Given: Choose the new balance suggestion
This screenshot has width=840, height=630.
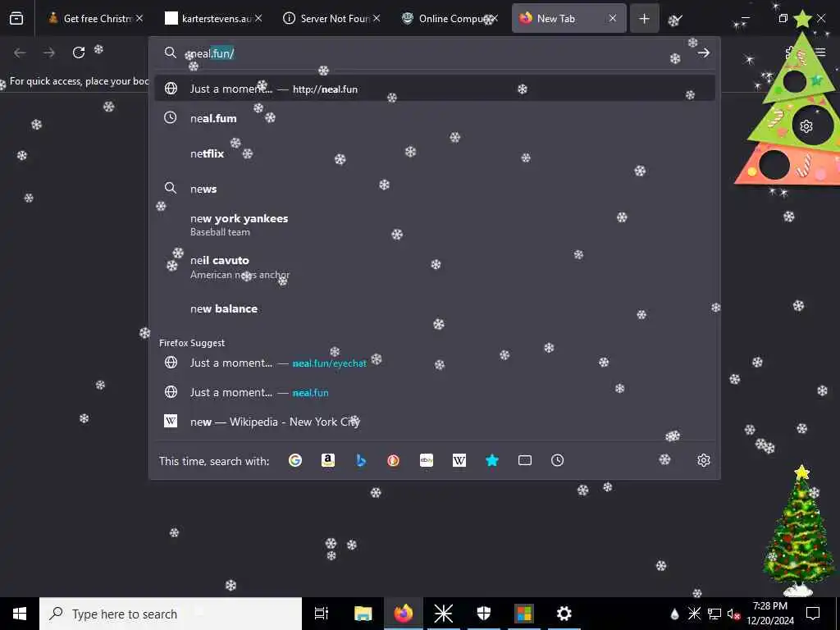Looking at the screenshot, I should point(435,308).
